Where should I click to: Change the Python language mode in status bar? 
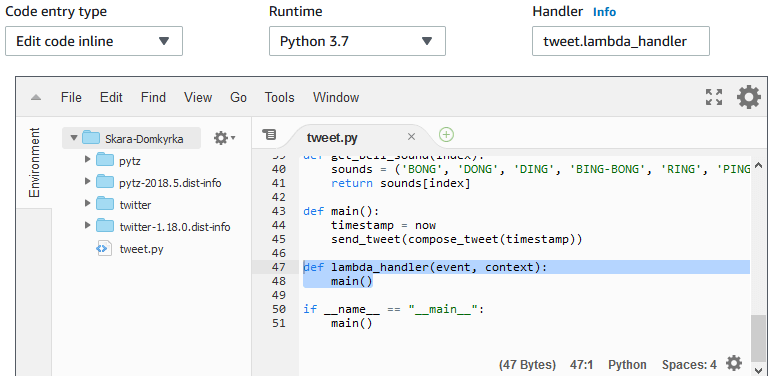tap(627, 365)
